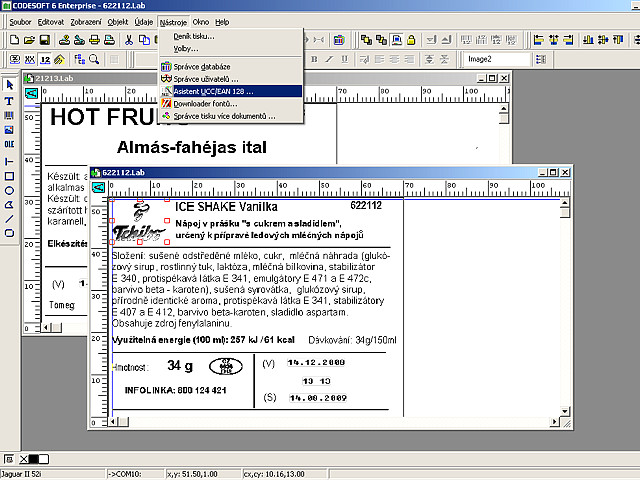Toggle Italic text formatting
Screen dimensions: 640x480
coord(329,60)
